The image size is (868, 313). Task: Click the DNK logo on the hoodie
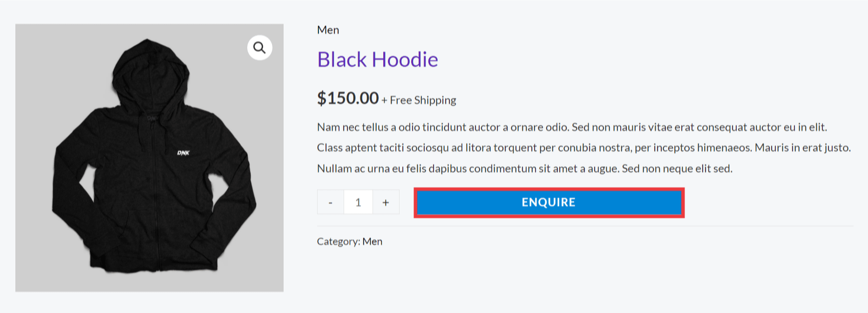183,153
